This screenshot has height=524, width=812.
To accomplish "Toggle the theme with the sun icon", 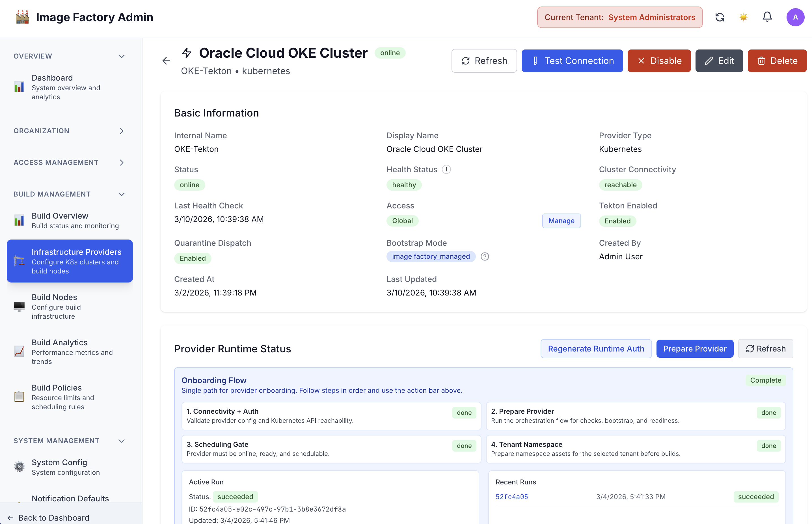I will click(x=743, y=17).
